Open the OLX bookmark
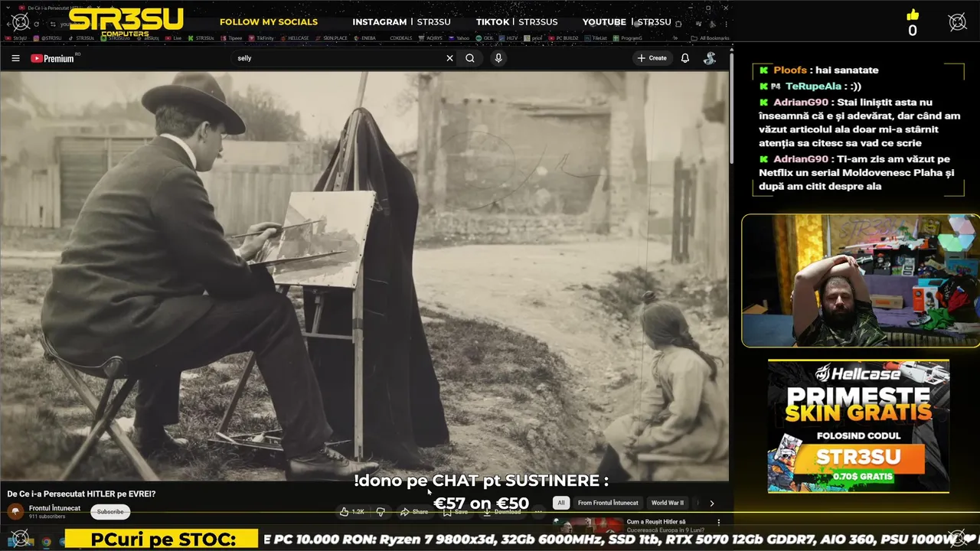The height and width of the screenshot is (551, 980). [485, 37]
